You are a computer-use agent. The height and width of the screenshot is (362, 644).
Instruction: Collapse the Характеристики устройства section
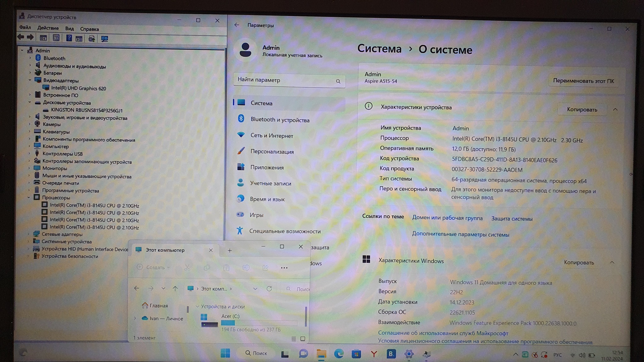pos(615,109)
